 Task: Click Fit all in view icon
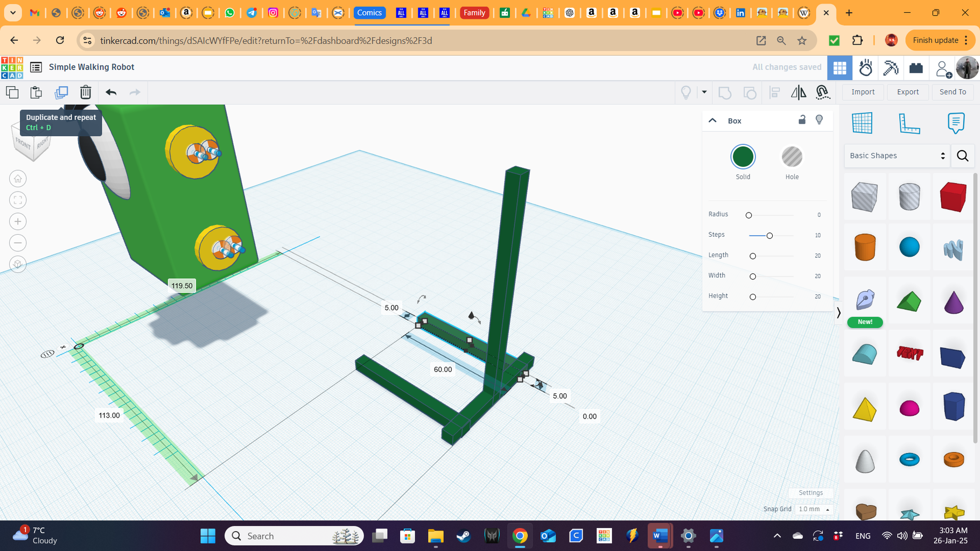(x=18, y=200)
